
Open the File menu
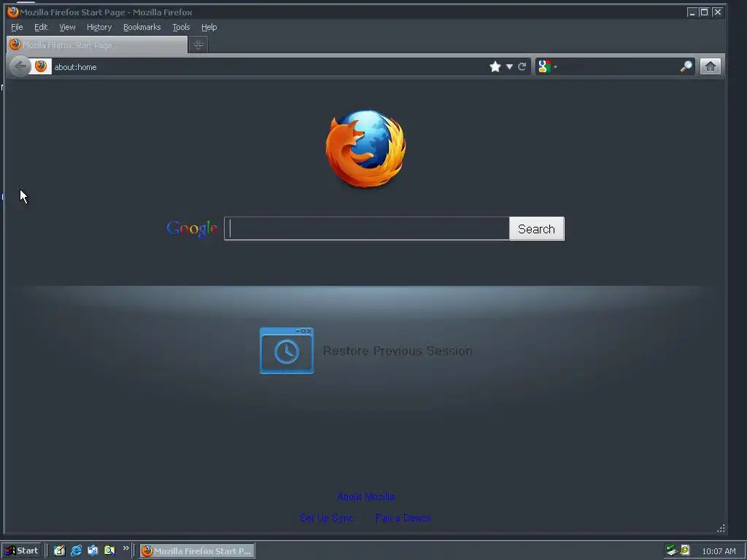(17, 27)
